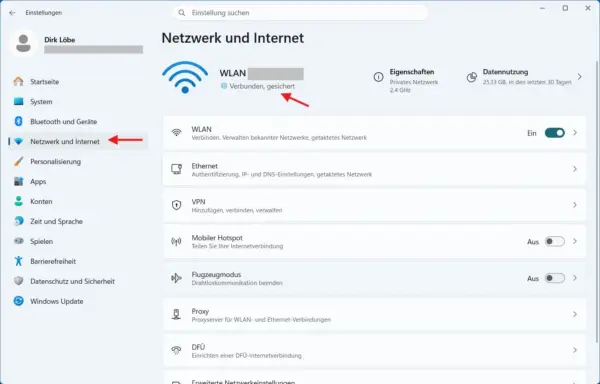Open VPN row chevron
Image resolution: width=600 pixels, height=384 pixels.
pyautogui.click(x=575, y=205)
